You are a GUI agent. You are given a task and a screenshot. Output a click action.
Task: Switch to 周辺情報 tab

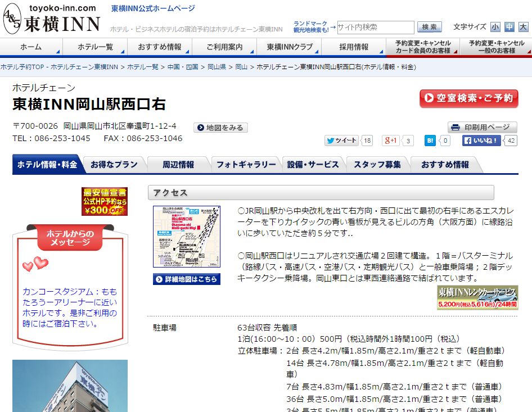tap(178, 165)
